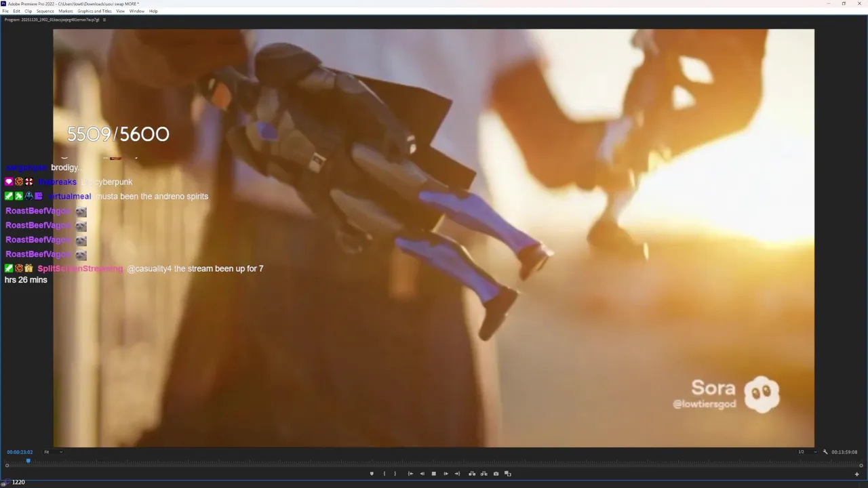868x488 pixels.
Task: Step back one frame
Action: click(x=422, y=474)
